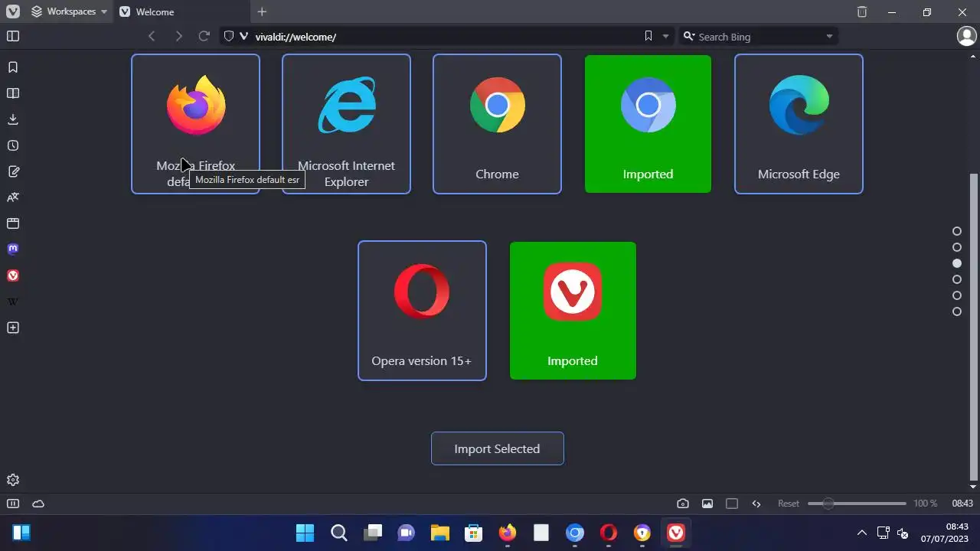Reload the current page

coord(204,36)
